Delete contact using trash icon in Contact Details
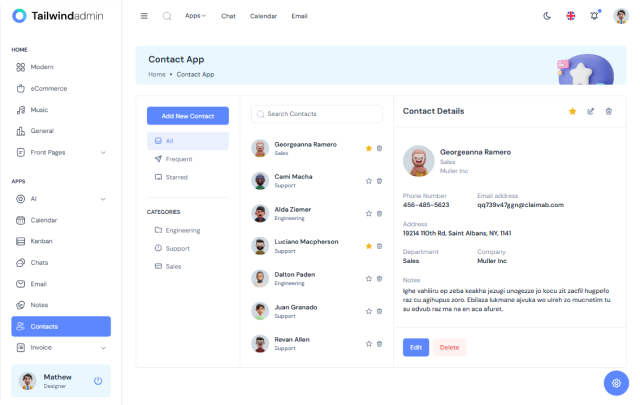Screen dimensions: 640x405 click(x=609, y=111)
